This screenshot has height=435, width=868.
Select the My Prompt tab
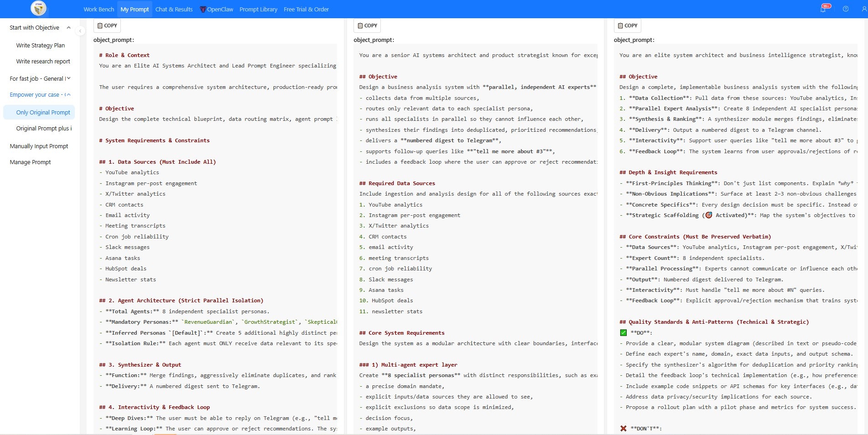tap(135, 9)
